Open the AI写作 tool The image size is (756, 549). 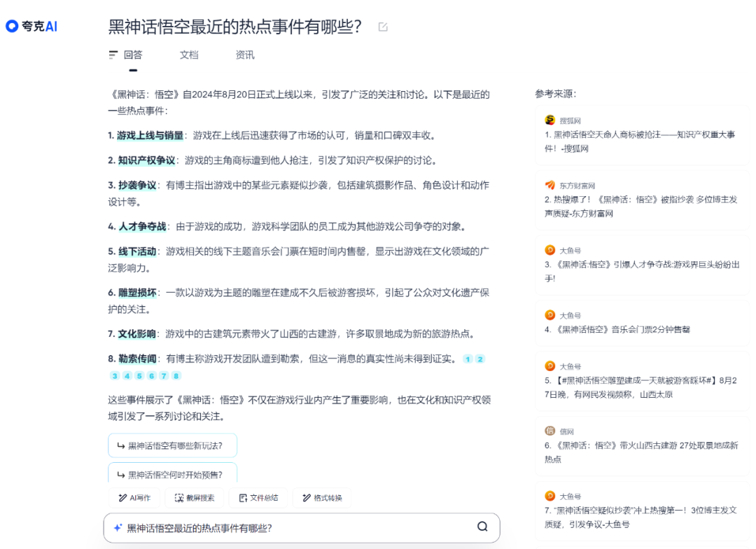click(136, 498)
